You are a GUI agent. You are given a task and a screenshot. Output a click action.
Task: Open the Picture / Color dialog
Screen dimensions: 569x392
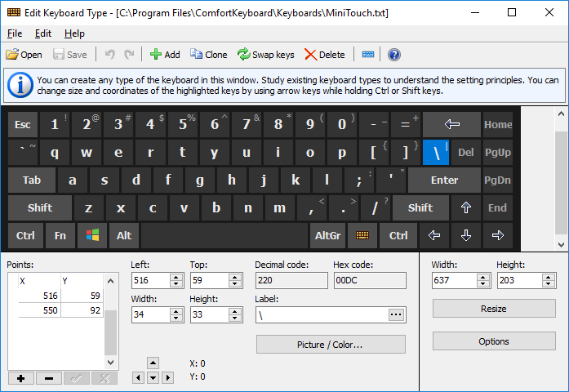tap(331, 345)
